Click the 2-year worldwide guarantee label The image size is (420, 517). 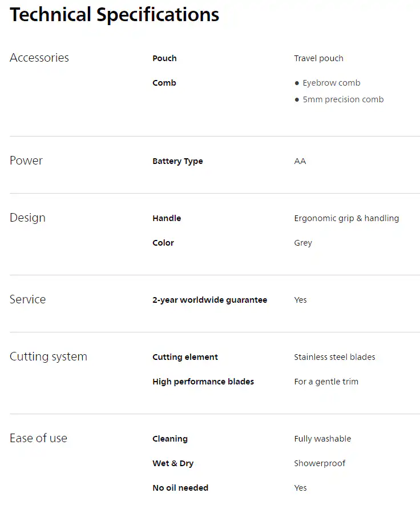[210, 300]
